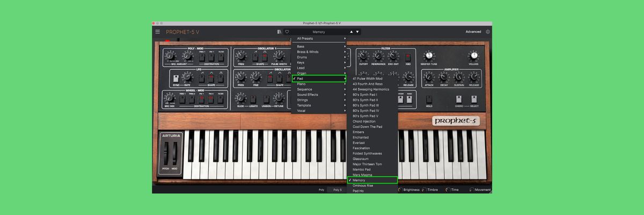
Task: Open the hamburger main menu
Action: (157, 32)
